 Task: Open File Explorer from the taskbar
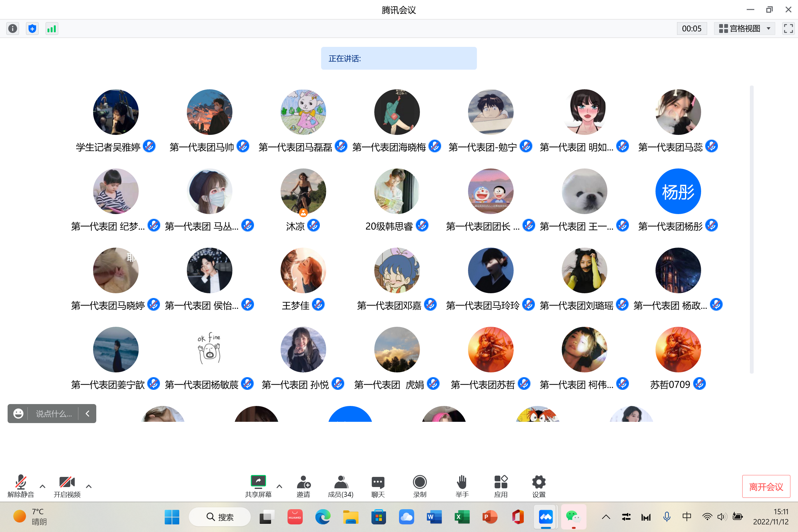click(351, 517)
